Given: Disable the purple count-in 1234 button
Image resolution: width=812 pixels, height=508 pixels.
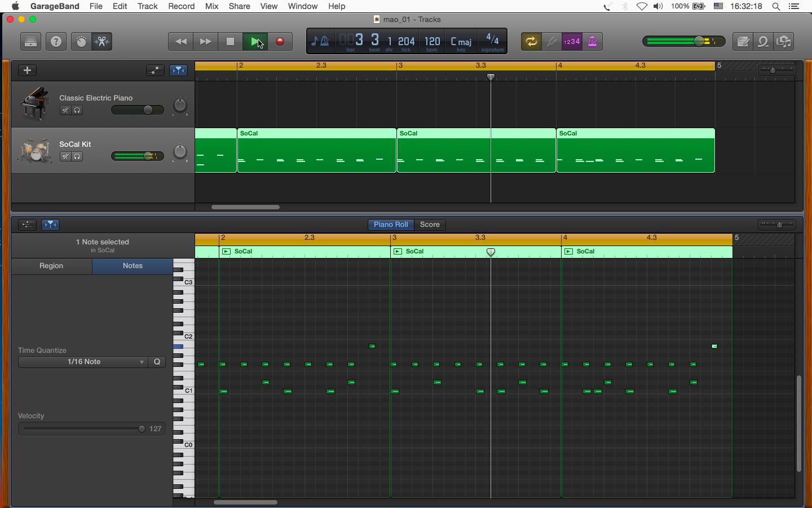Looking at the screenshot, I should click(x=572, y=42).
